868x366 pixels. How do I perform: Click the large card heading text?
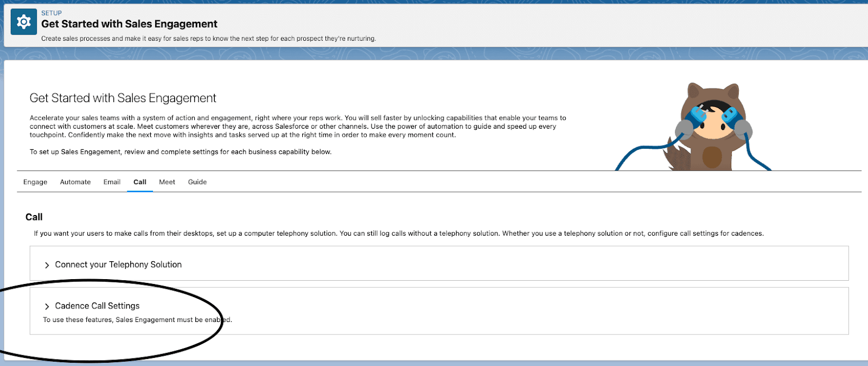pos(123,98)
